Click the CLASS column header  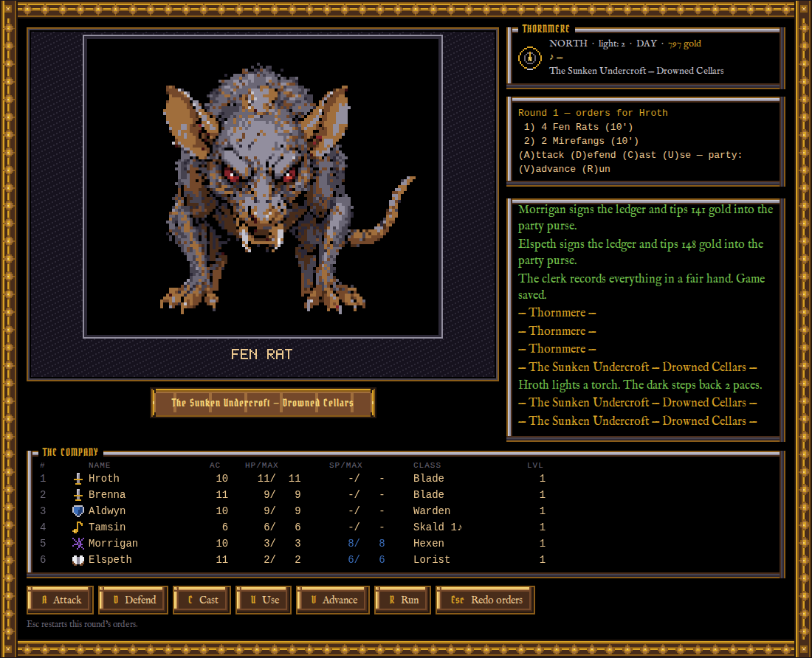point(427,465)
